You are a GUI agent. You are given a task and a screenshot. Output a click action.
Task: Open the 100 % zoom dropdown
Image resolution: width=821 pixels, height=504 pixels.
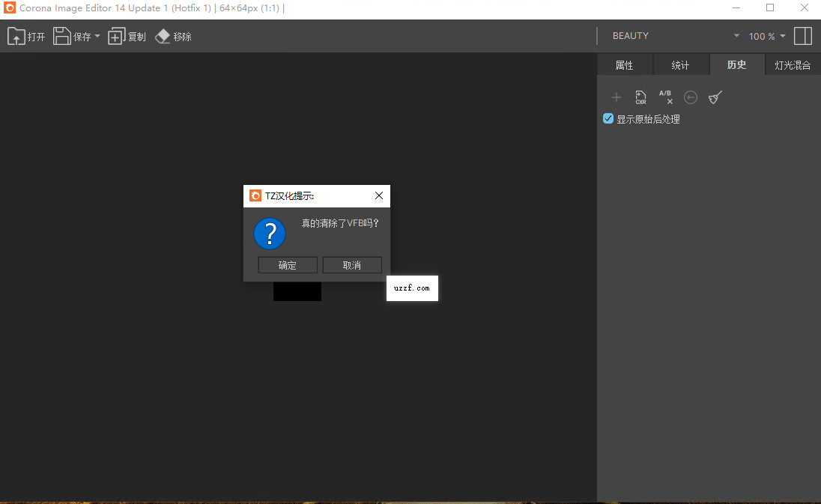point(767,36)
